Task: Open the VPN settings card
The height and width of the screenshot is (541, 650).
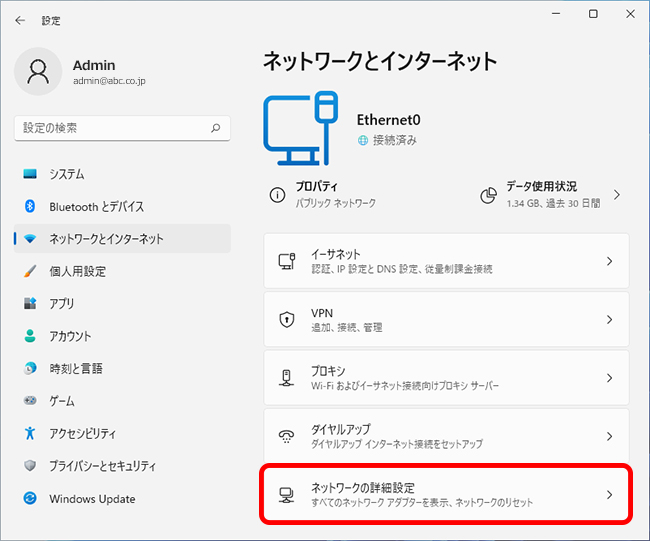Action: [x=446, y=319]
